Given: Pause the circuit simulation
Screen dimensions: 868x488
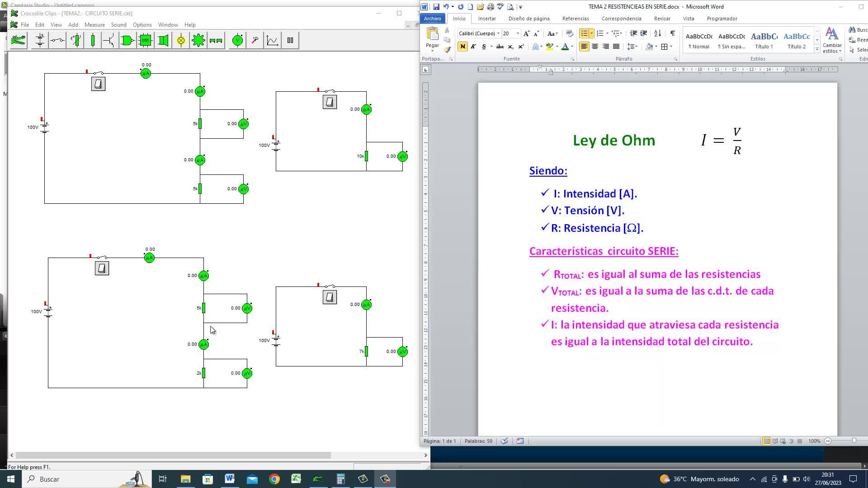Looking at the screenshot, I should click(x=290, y=41).
